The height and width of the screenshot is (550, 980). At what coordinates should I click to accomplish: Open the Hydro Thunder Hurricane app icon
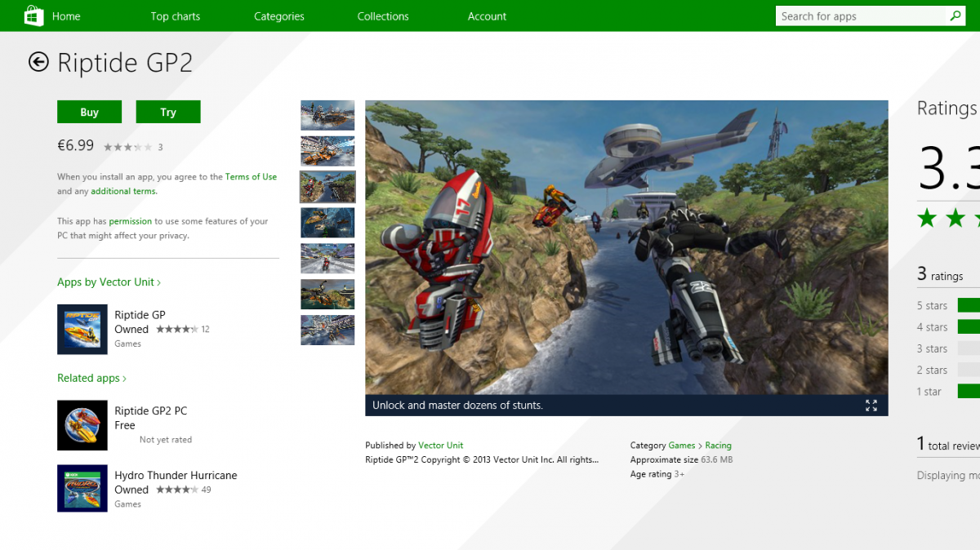click(x=82, y=488)
